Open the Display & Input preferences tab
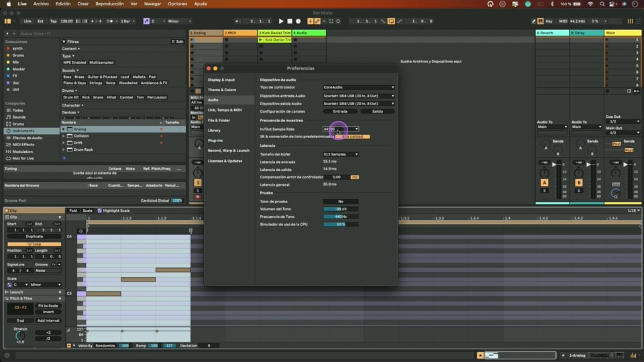The image size is (644, 362). (x=221, y=80)
